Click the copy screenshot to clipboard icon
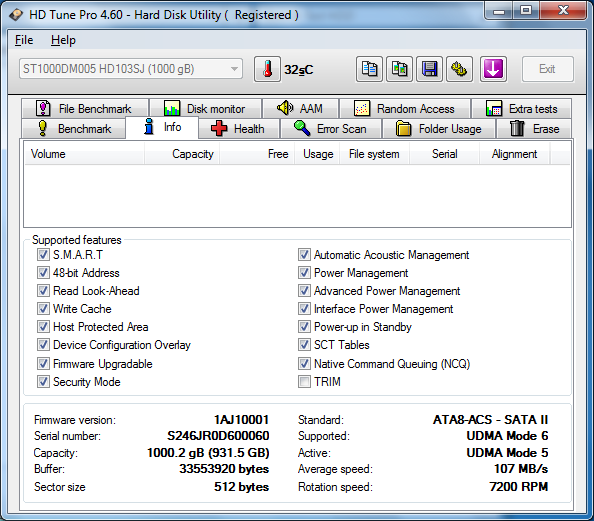 399,69
